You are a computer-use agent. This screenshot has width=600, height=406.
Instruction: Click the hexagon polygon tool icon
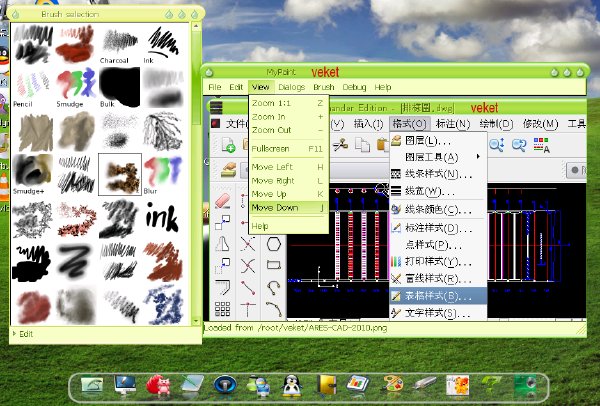coord(274,243)
